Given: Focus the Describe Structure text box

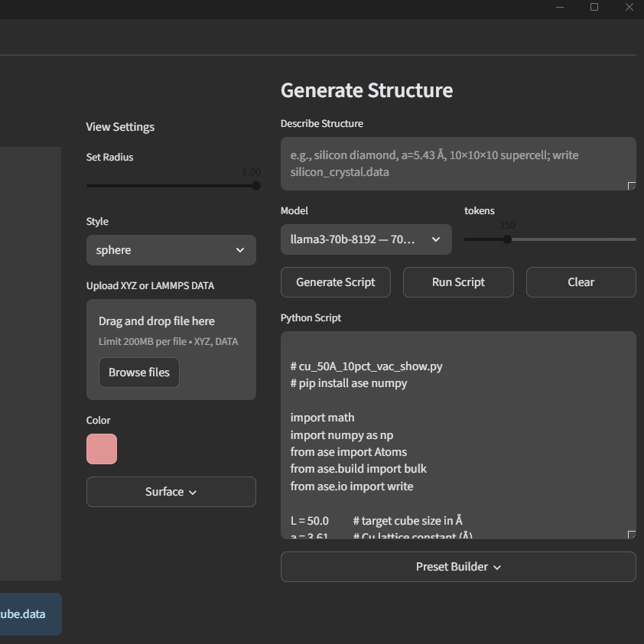Looking at the screenshot, I should pos(457,164).
